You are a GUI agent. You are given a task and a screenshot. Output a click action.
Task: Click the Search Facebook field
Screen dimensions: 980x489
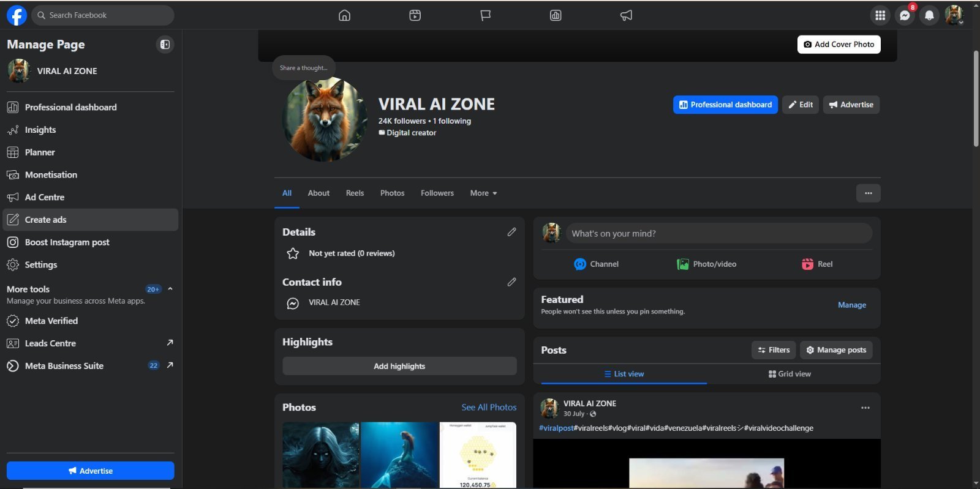tap(103, 15)
